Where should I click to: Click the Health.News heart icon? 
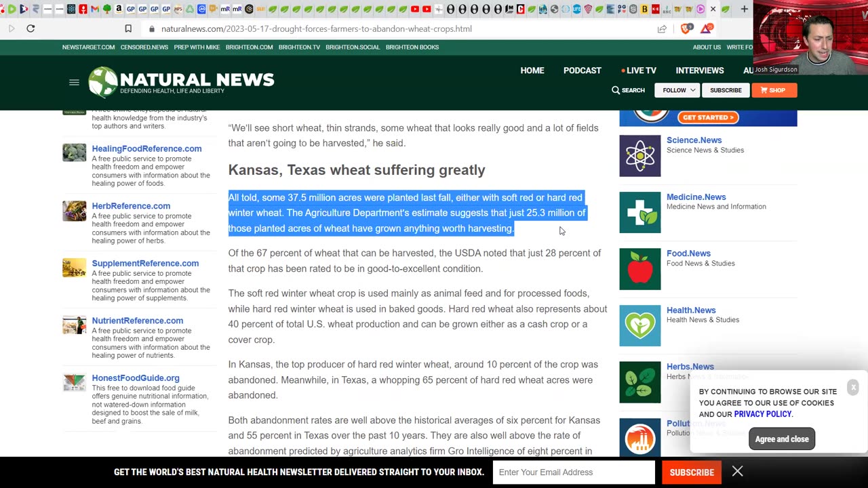(x=639, y=326)
